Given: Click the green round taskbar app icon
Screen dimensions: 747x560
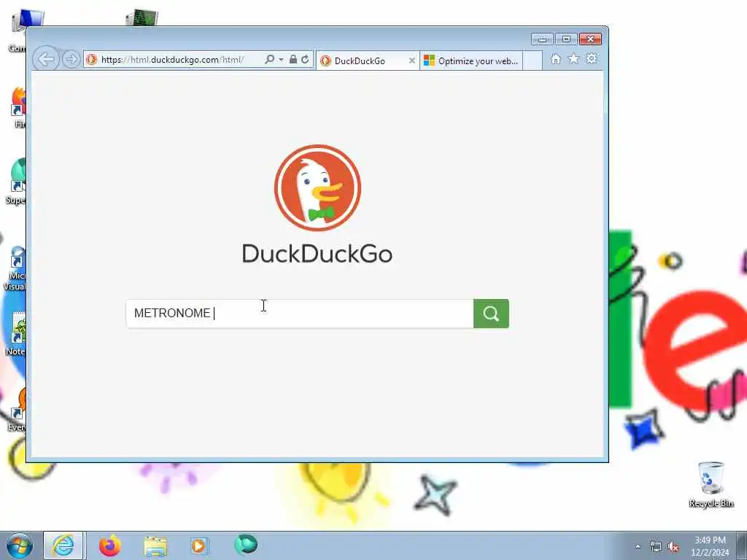Looking at the screenshot, I should pos(246,545).
